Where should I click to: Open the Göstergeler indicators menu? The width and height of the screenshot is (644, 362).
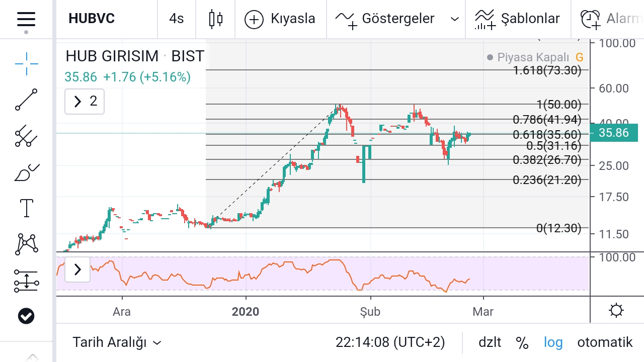385,19
